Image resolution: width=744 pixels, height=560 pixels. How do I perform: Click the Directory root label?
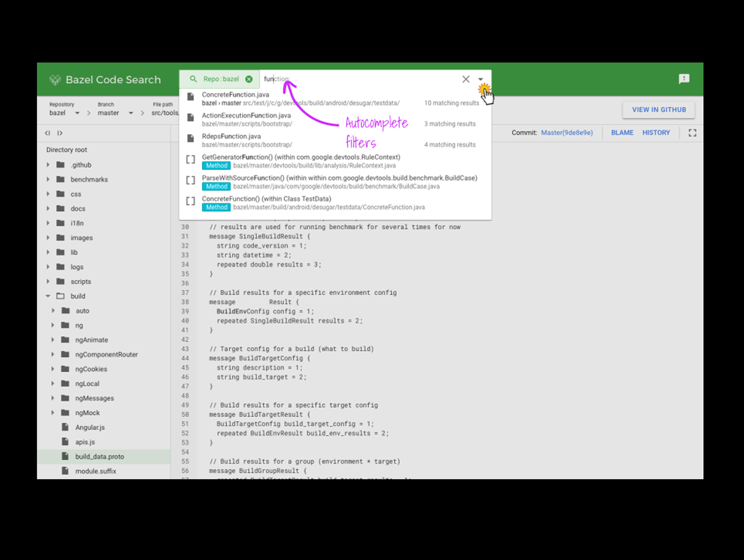pos(67,150)
